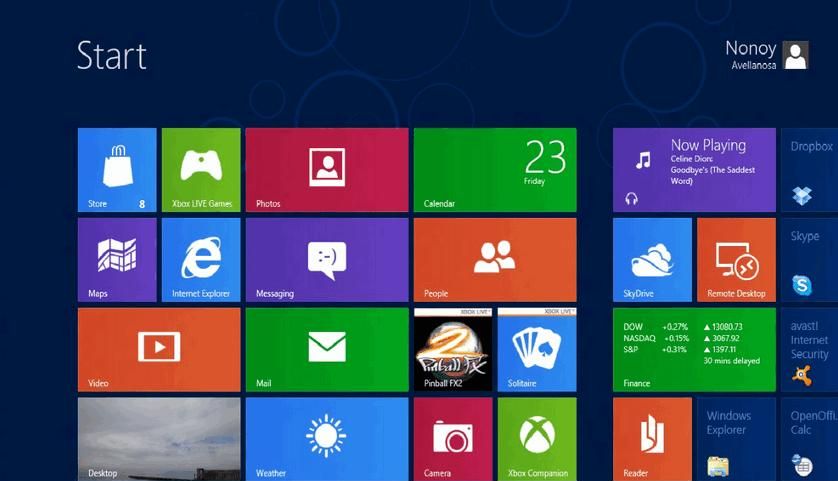Click the user account avatar picture
The width and height of the screenshot is (838, 481).
pos(795,55)
